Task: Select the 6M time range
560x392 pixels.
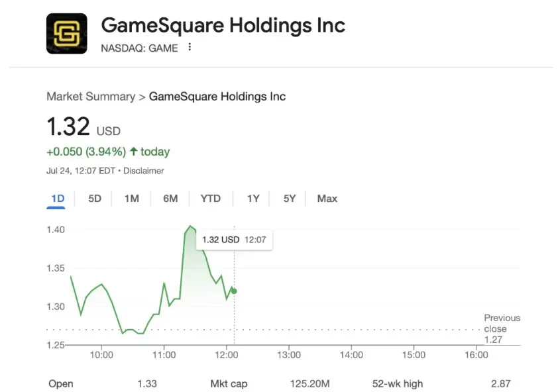Action: pyautogui.click(x=170, y=198)
